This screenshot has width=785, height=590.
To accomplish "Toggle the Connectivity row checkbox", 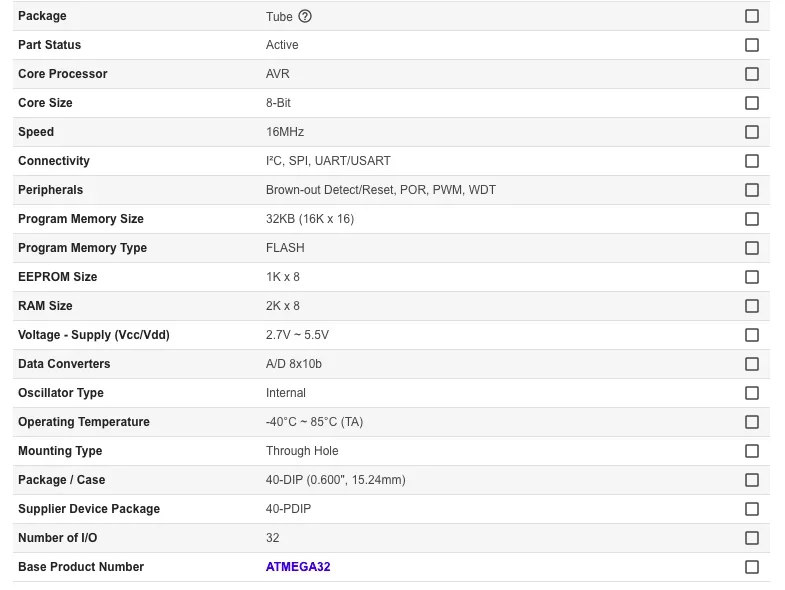I will point(752,161).
